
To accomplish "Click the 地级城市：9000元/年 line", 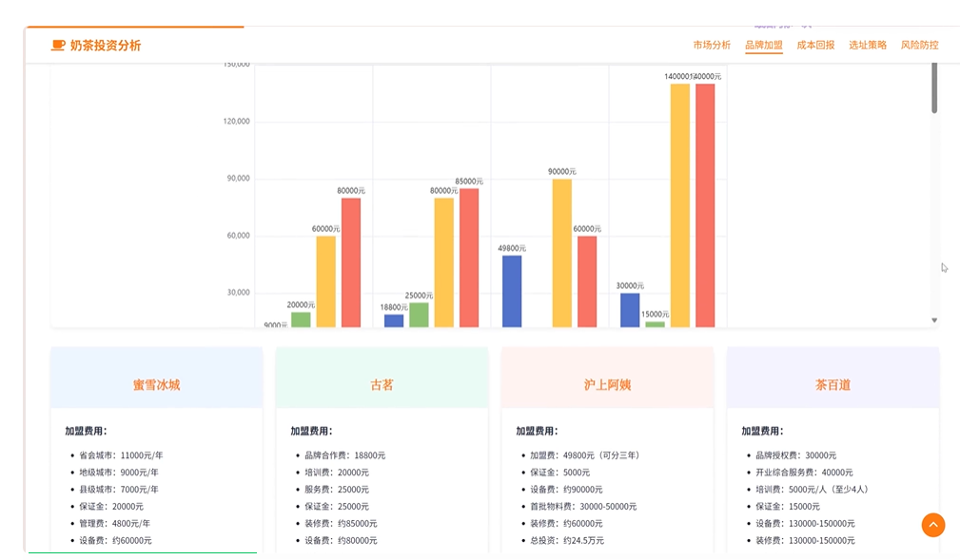I will (119, 473).
